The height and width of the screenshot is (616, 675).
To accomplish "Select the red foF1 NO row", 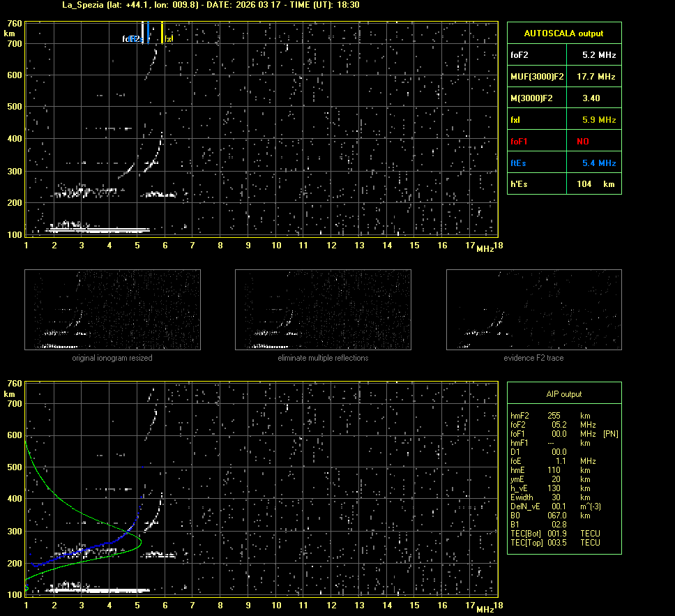I will coord(563,142).
